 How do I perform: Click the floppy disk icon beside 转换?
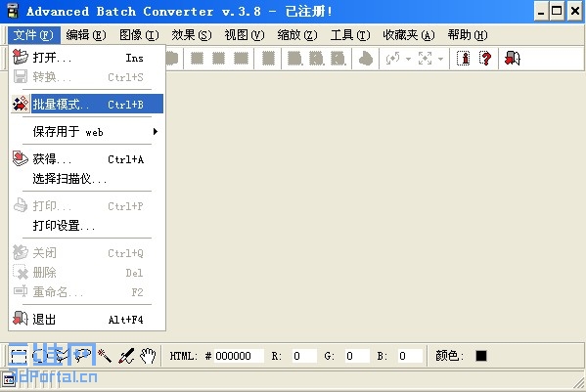click(21, 76)
